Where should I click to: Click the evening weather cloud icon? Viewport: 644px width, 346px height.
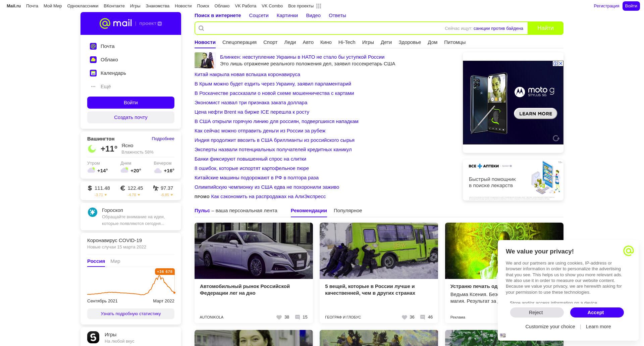(x=158, y=171)
